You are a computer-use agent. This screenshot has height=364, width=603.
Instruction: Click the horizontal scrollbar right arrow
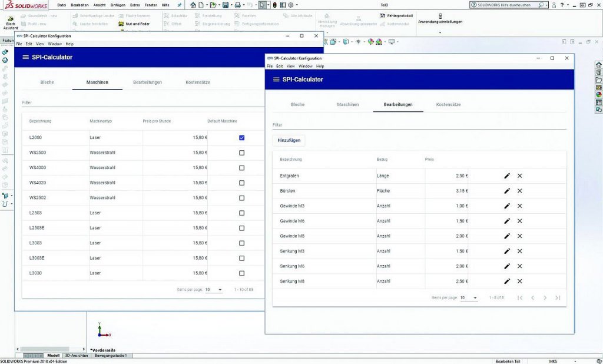pos(84,349)
